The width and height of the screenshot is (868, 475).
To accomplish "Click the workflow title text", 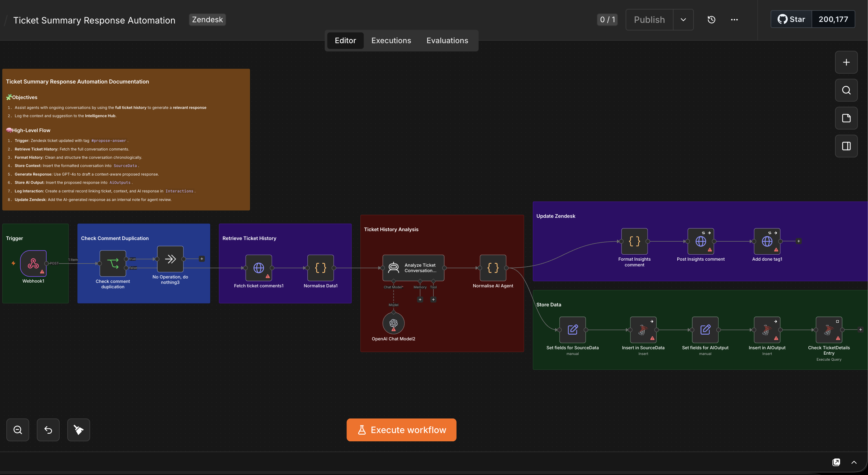I will pyautogui.click(x=94, y=20).
